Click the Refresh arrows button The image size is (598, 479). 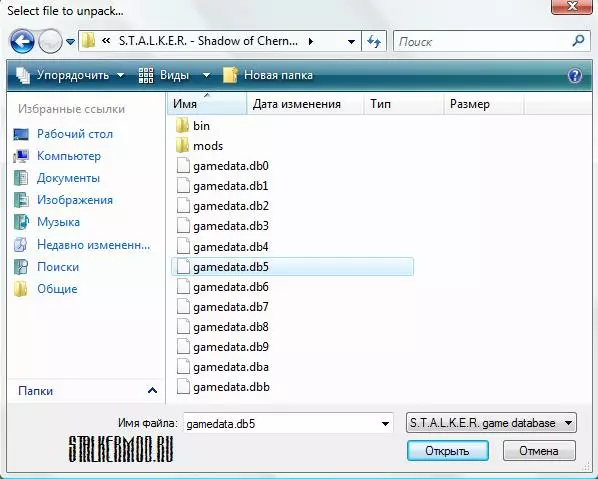[x=374, y=41]
